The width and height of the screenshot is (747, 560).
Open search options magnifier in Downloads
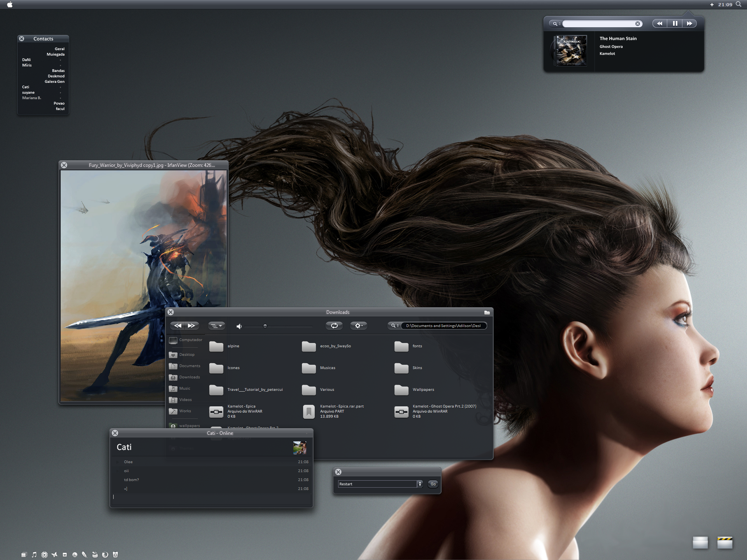[395, 325]
